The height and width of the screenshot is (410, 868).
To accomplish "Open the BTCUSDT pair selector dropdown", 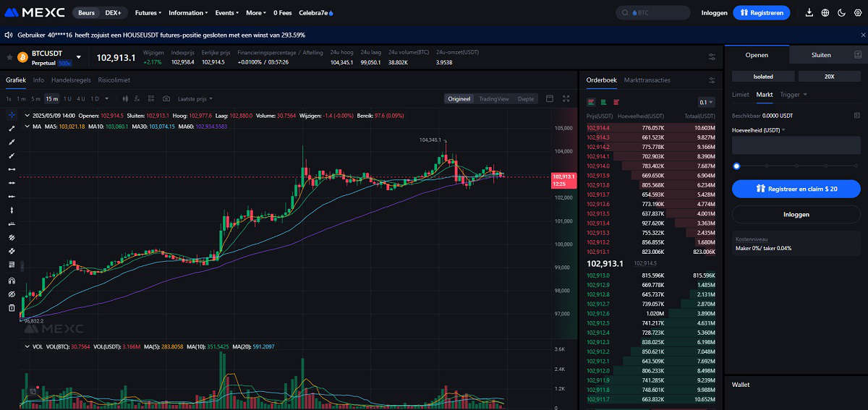I will click(78, 57).
